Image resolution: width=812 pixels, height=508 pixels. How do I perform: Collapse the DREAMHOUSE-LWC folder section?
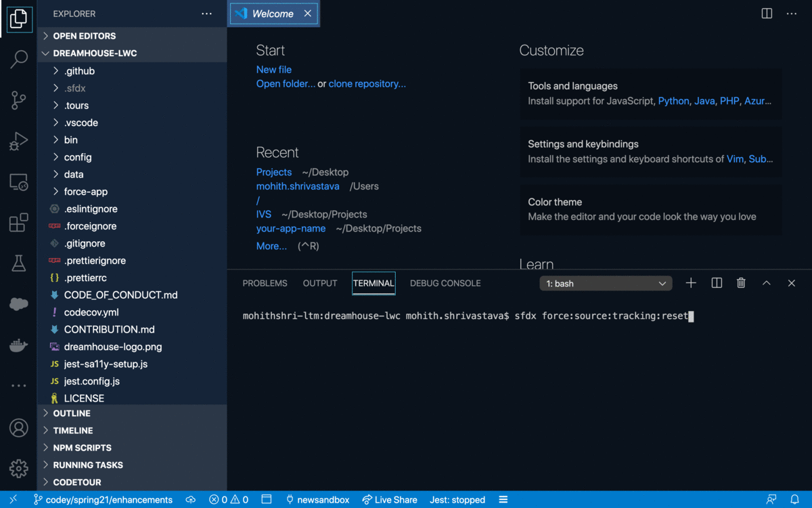132,53
